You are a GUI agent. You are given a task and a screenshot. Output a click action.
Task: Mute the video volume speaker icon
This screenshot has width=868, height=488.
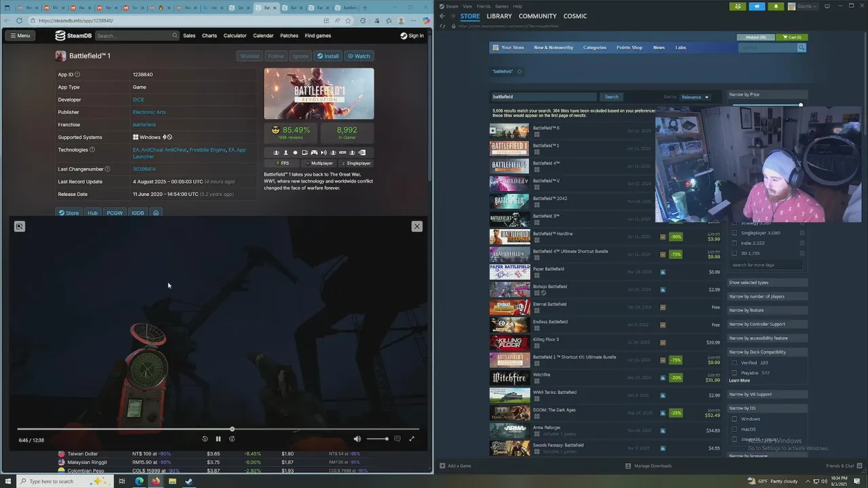[x=357, y=439]
